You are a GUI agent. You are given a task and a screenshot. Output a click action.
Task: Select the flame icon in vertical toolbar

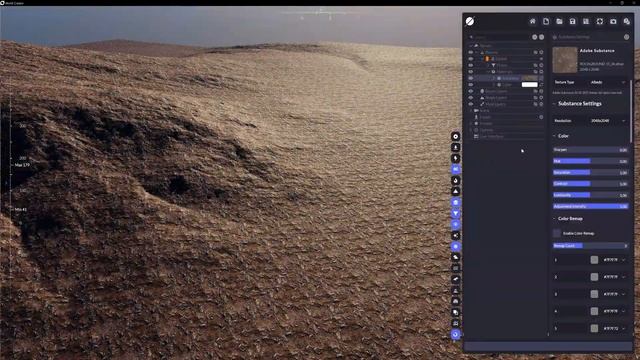coord(456,180)
